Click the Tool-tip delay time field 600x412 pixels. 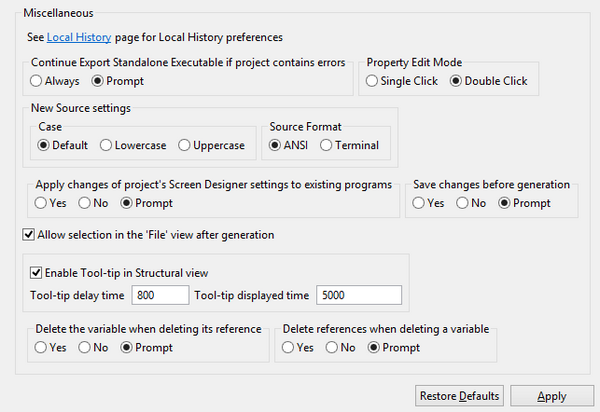(159, 294)
